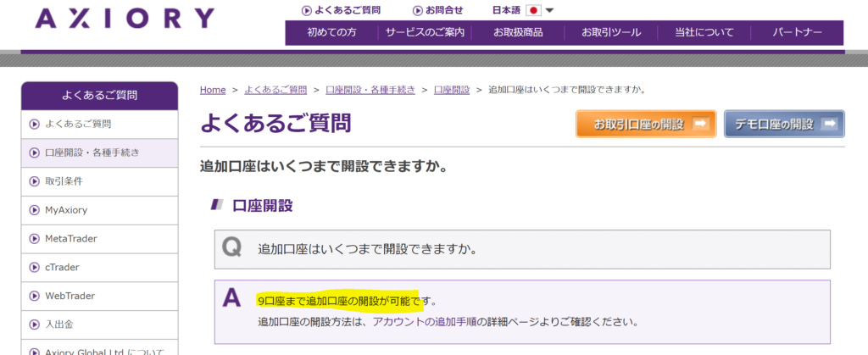The image size is (868, 355).
Task: Click the AXIORY logo
Action: pyautogui.click(x=124, y=19)
